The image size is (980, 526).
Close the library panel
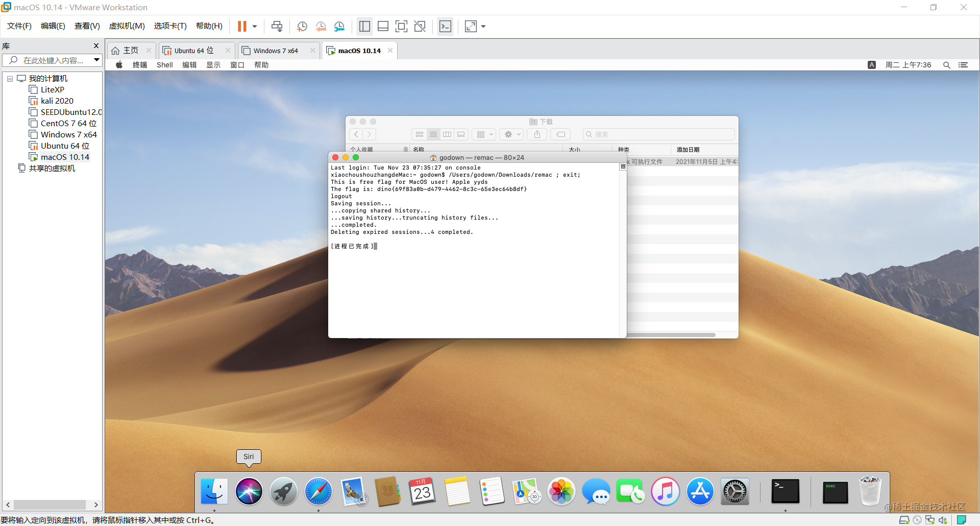coord(96,45)
